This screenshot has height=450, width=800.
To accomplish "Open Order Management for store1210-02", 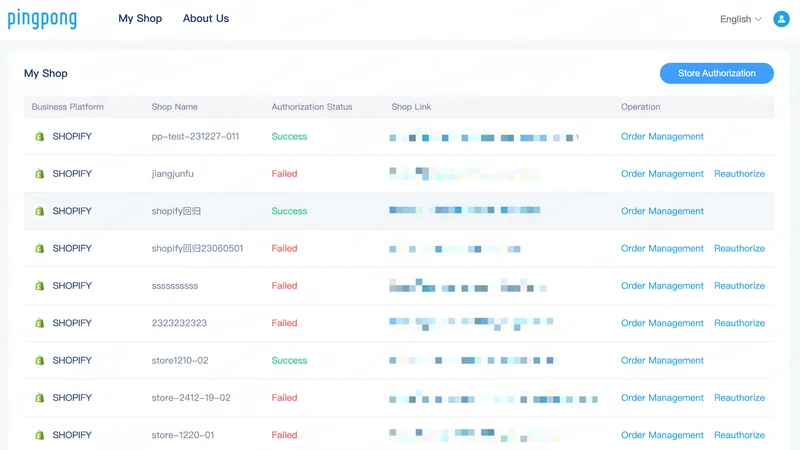I will (662, 360).
